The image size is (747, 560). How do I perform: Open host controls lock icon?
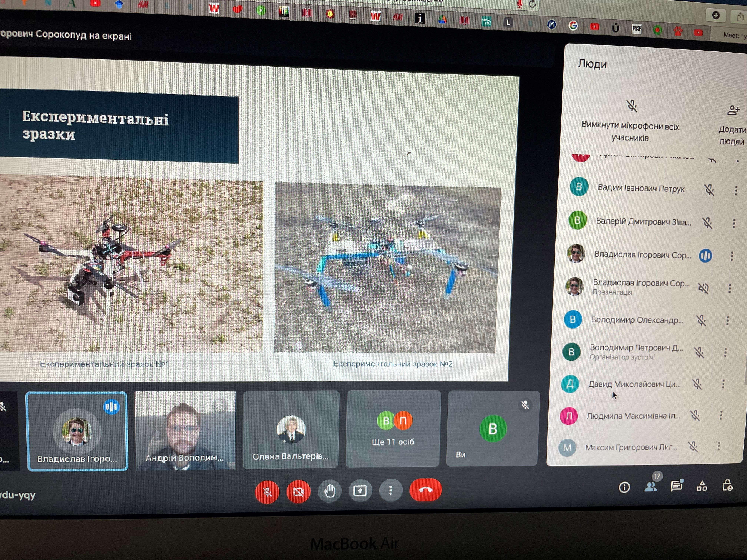click(x=727, y=485)
